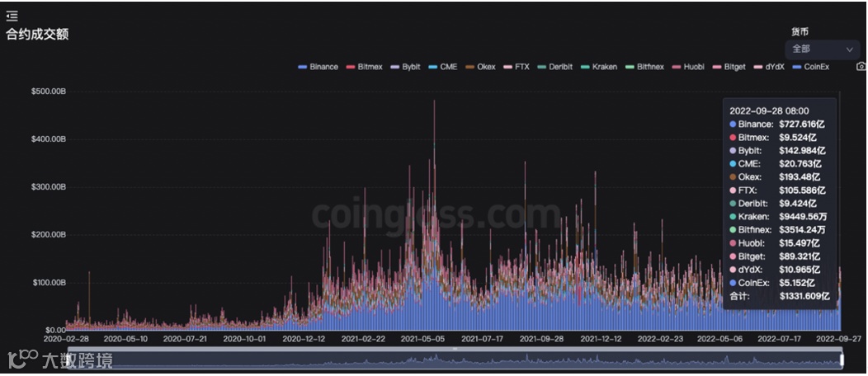Viewport: 868px width, 376px height.
Task: Click FTX value $105.586亿 in tooltip
Action: point(802,190)
